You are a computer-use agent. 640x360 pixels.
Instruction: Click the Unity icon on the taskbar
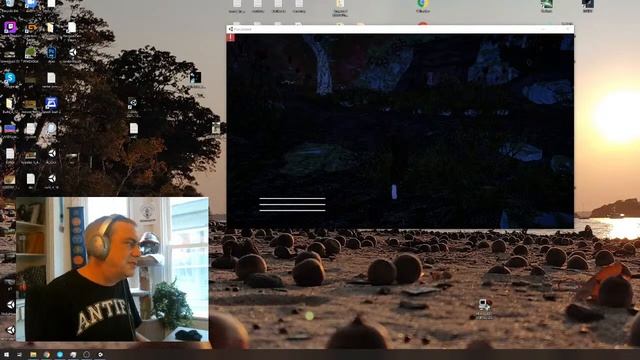point(100,355)
